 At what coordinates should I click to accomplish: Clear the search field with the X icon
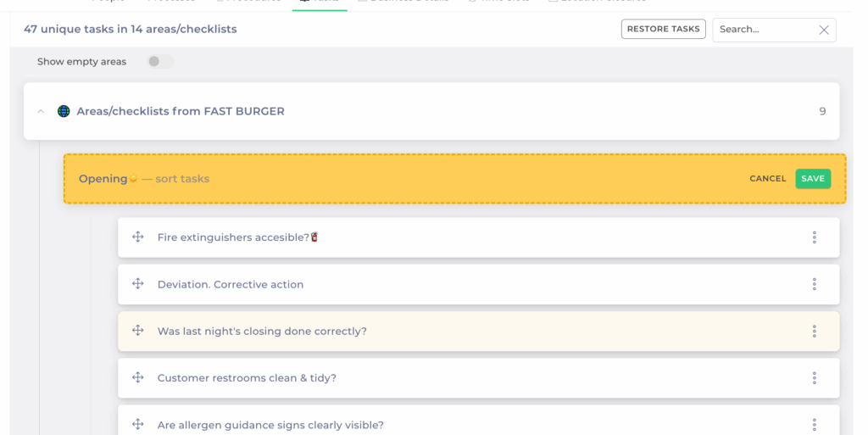(823, 30)
